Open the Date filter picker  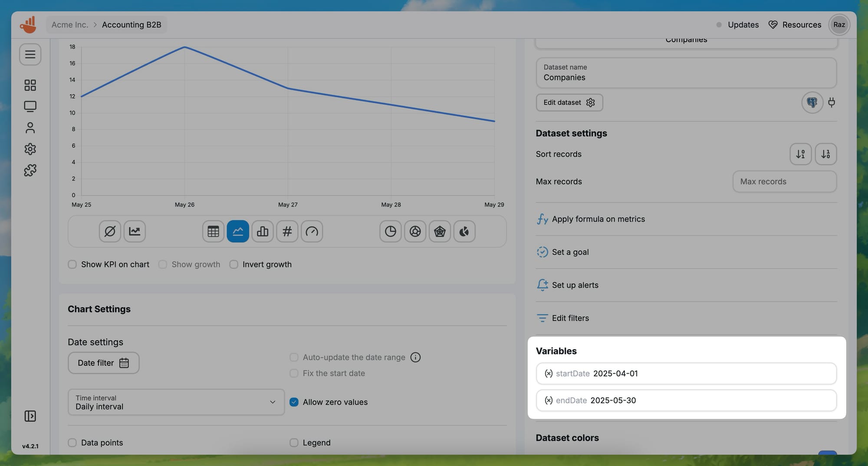coord(103,363)
